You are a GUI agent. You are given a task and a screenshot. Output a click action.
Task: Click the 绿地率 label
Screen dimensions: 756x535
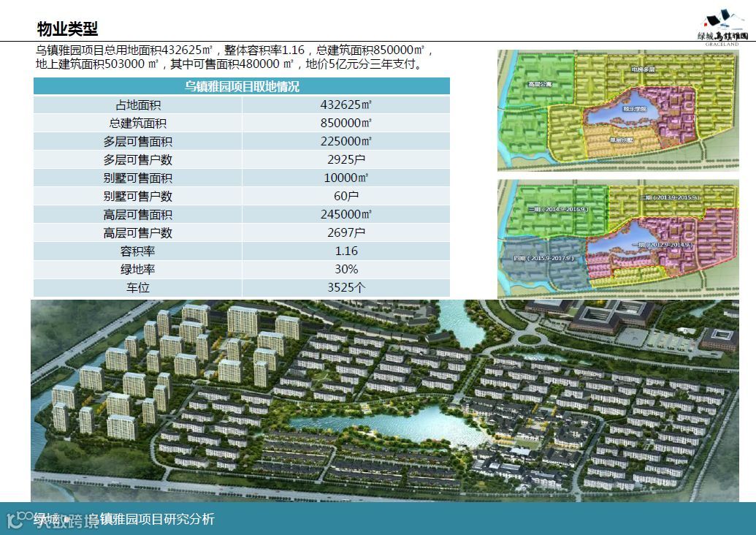[x=138, y=270]
